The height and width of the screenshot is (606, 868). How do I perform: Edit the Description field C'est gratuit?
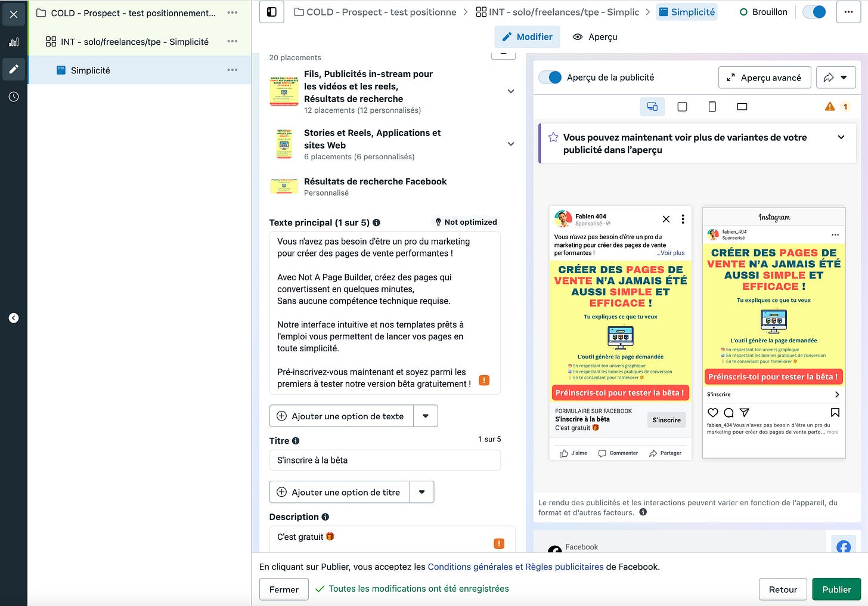(x=392, y=539)
